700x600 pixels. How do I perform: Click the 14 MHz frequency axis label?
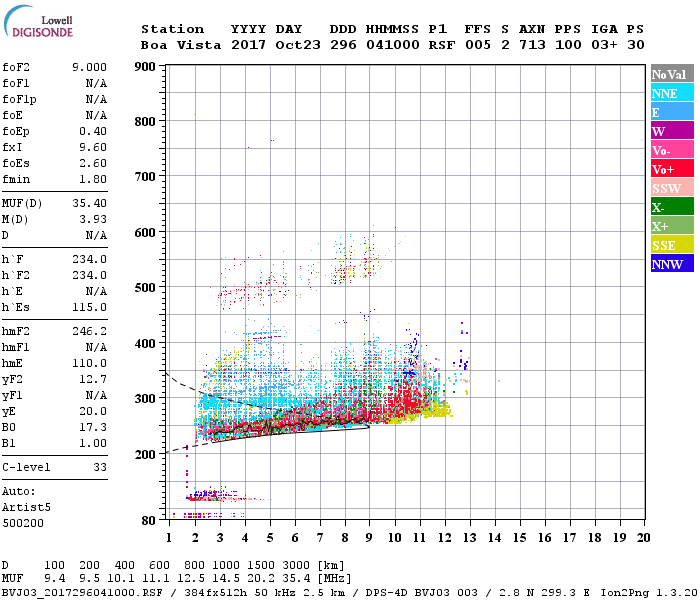(494, 538)
